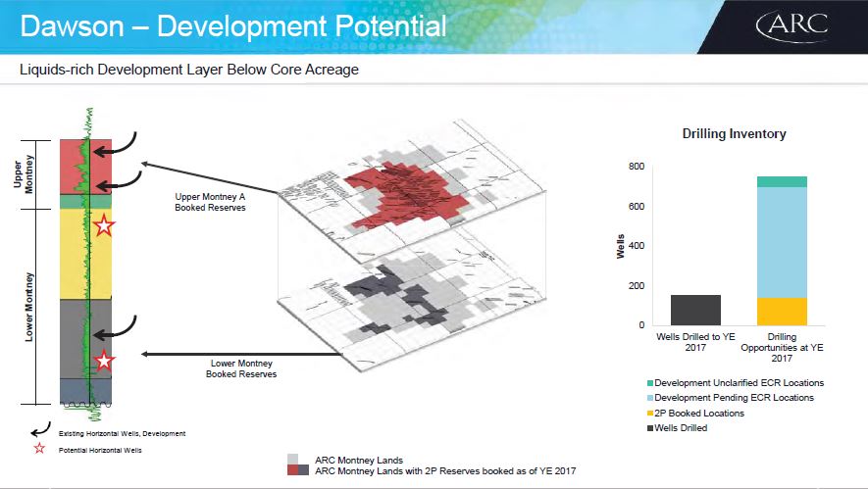Click the Development Pending ECR Locations legend text
The height and width of the screenshot is (489, 868).
click(x=734, y=398)
